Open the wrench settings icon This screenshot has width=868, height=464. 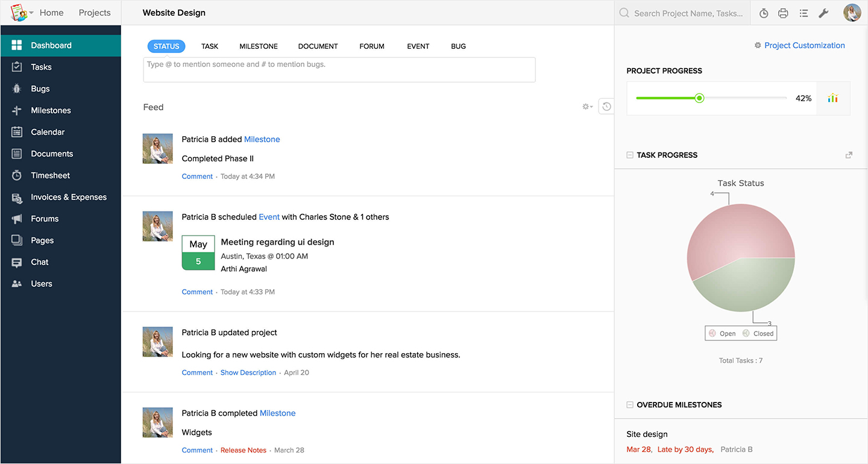coord(823,13)
